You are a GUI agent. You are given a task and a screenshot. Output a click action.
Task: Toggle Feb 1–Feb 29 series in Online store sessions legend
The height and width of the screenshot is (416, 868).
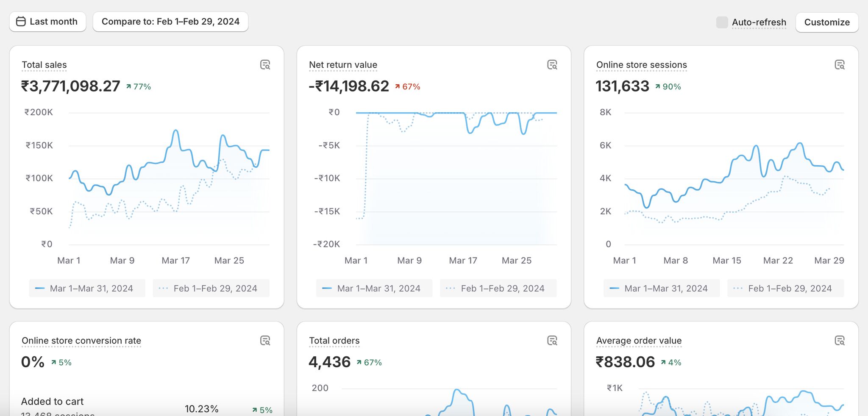(785, 288)
